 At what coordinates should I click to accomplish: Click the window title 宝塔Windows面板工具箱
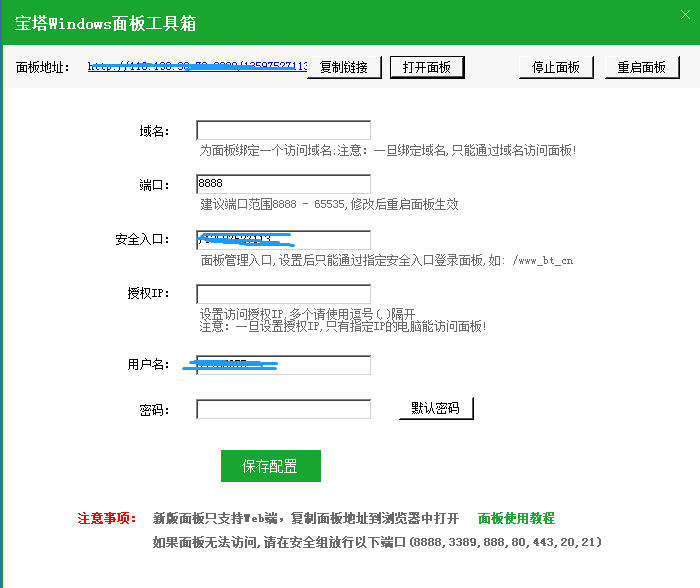click(x=105, y=23)
